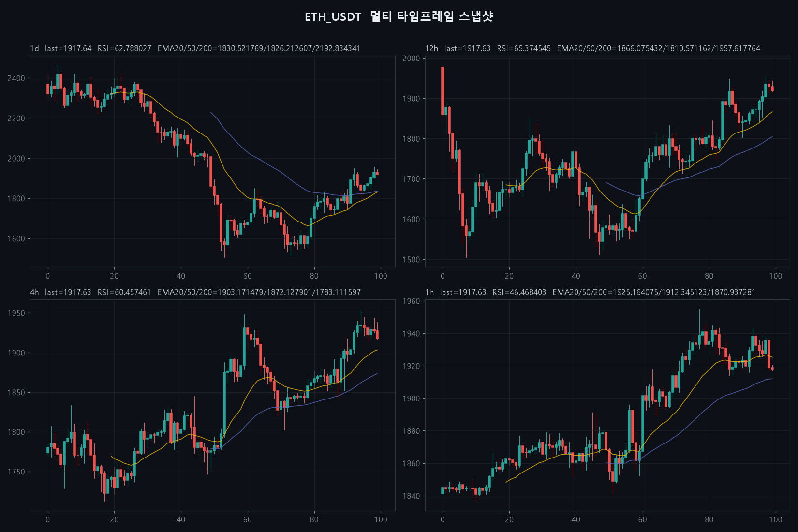The height and width of the screenshot is (532, 798).
Task: Click the 1840 price label on 1h chart
Action: click(x=411, y=496)
